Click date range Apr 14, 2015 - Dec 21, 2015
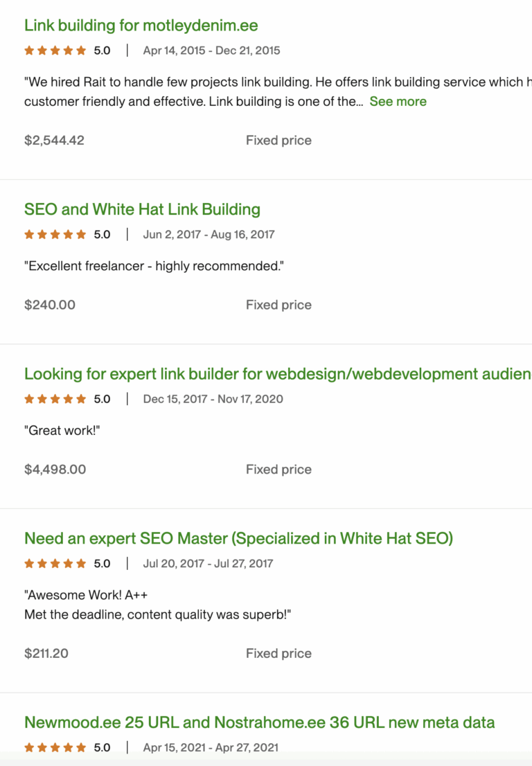This screenshot has height=766, width=532. click(211, 51)
